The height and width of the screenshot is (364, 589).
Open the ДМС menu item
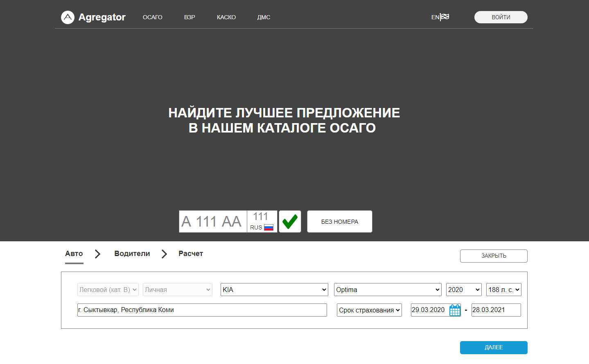[264, 17]
